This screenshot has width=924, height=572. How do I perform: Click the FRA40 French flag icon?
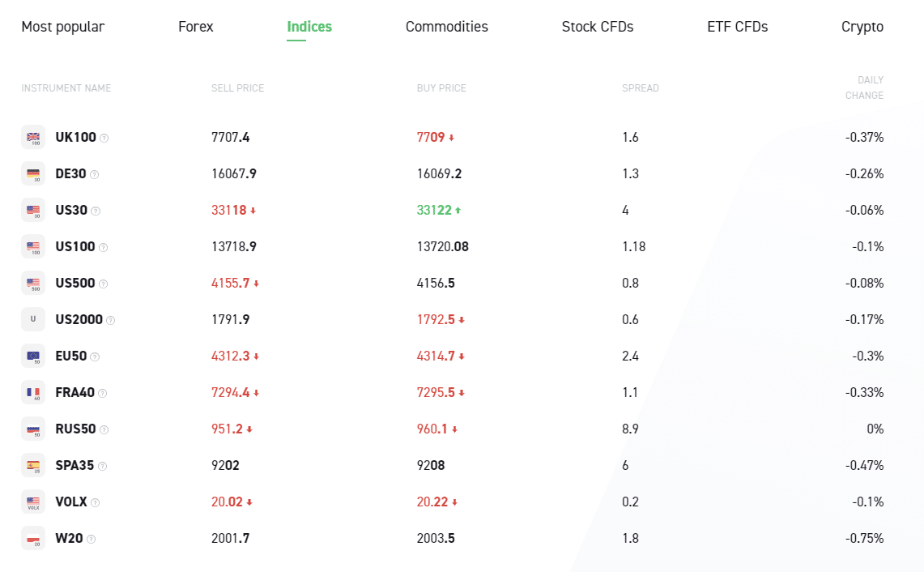pos(33,393)
